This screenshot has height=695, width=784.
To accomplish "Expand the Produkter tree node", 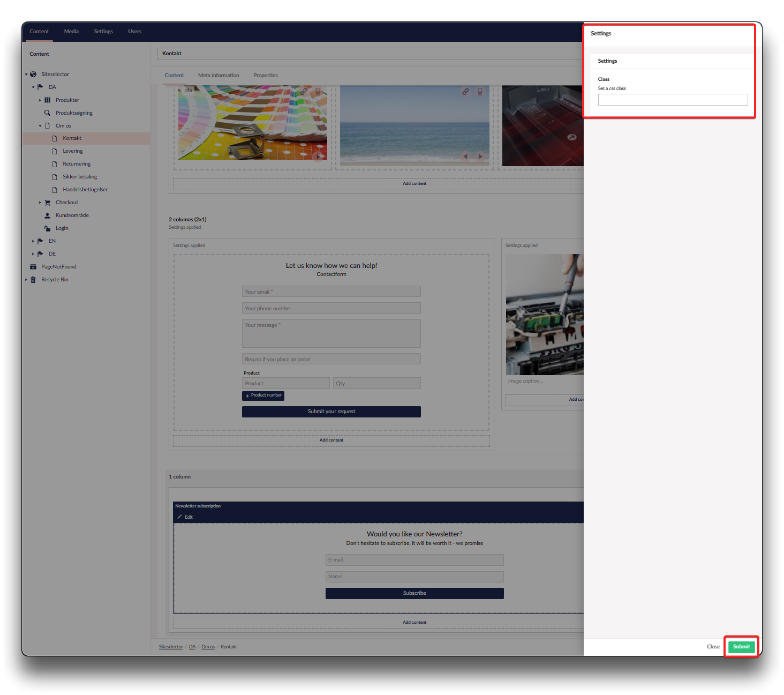I will (40, 100).
